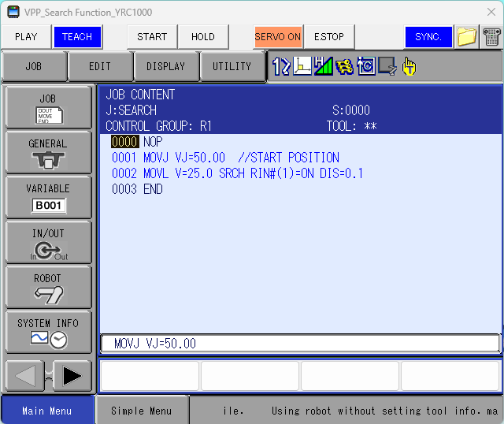This screenshot has height=424, width=504.
Task: Open the JOB sidebar menu
Action: (48, 107)
